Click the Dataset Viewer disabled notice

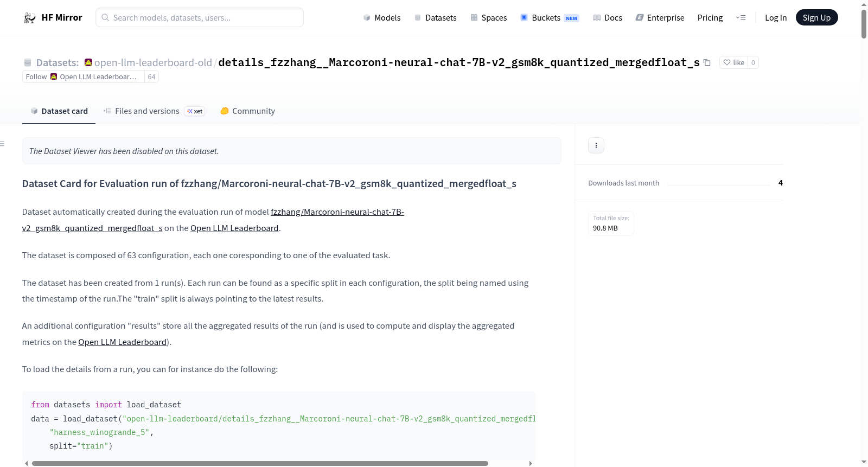point(291,151)
